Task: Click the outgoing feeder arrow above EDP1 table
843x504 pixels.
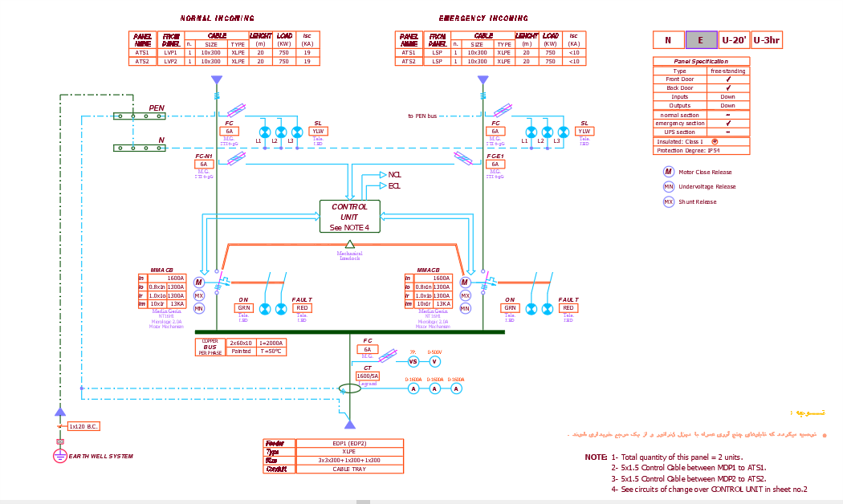Action: tap(349, 425)
